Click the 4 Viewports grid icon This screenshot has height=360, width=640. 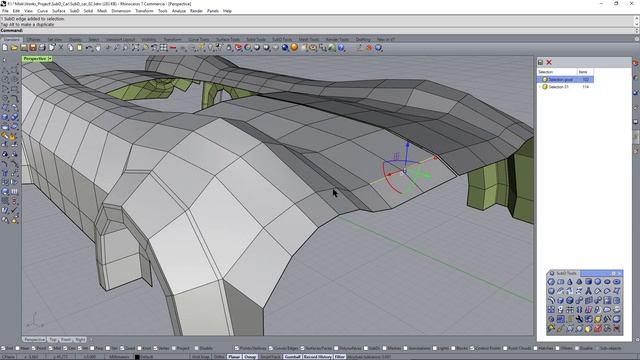pos(164,48)
